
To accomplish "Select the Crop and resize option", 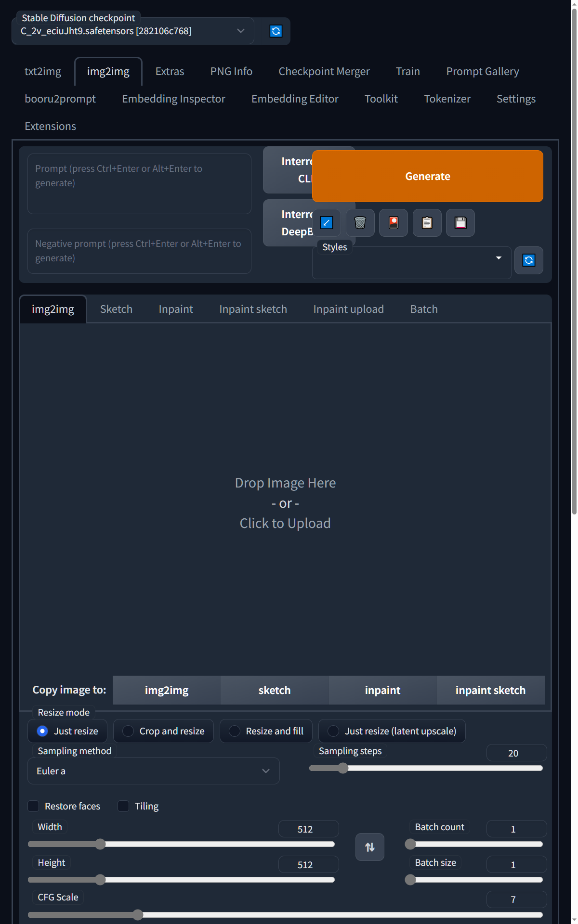I will point(163,731).
